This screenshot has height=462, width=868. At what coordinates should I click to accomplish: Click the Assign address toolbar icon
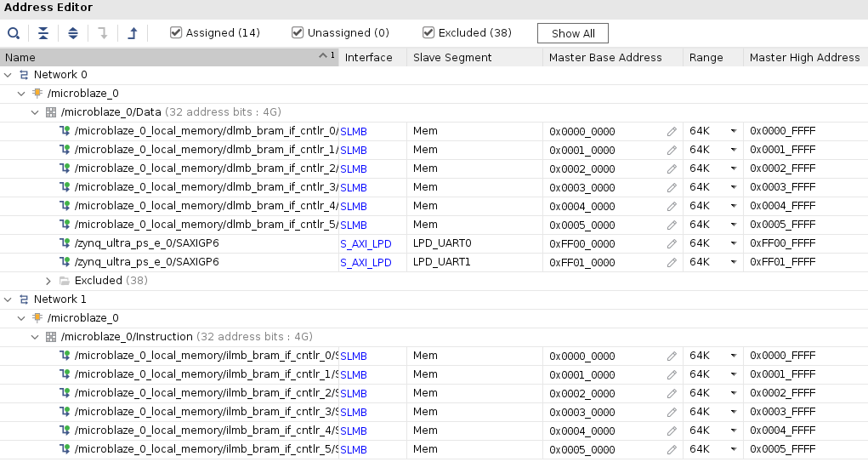coord(103,33)
